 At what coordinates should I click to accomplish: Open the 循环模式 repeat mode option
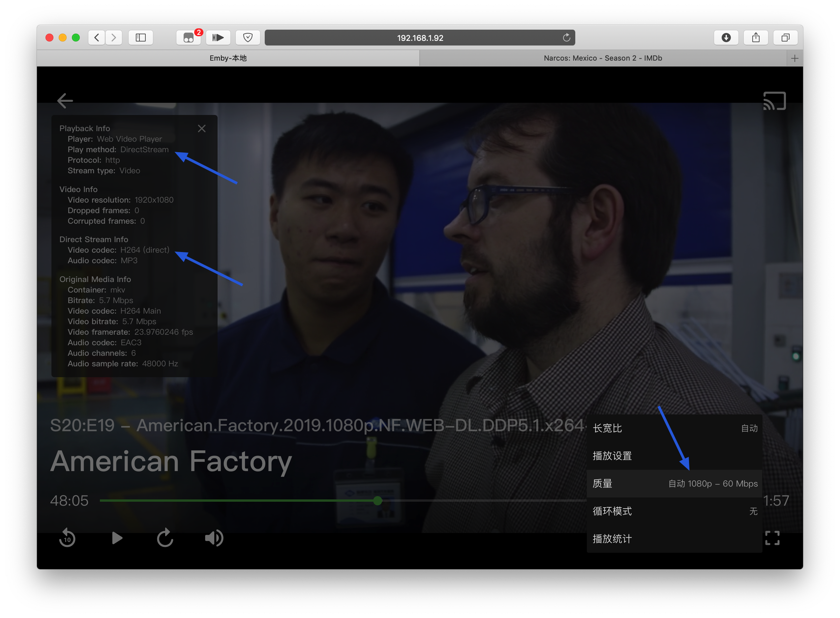coord(674,511)
